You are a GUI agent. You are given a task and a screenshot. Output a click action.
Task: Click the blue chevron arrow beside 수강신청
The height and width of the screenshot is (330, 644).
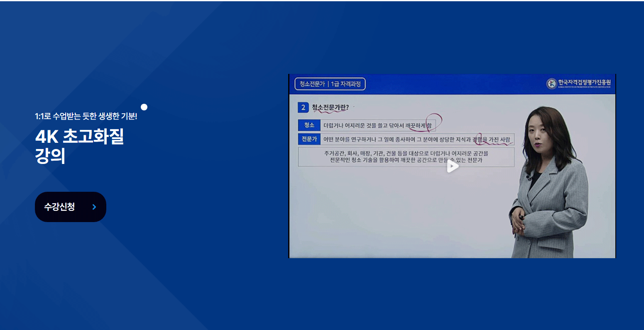coord(94,207)
